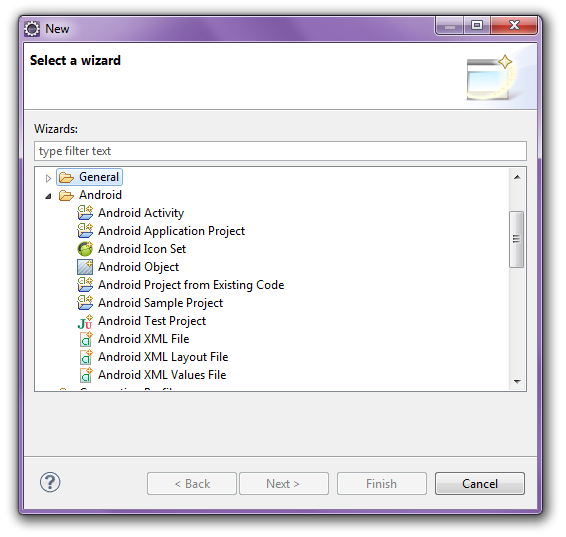
Task: Select the General tree item label
Action: pos(99,177)
